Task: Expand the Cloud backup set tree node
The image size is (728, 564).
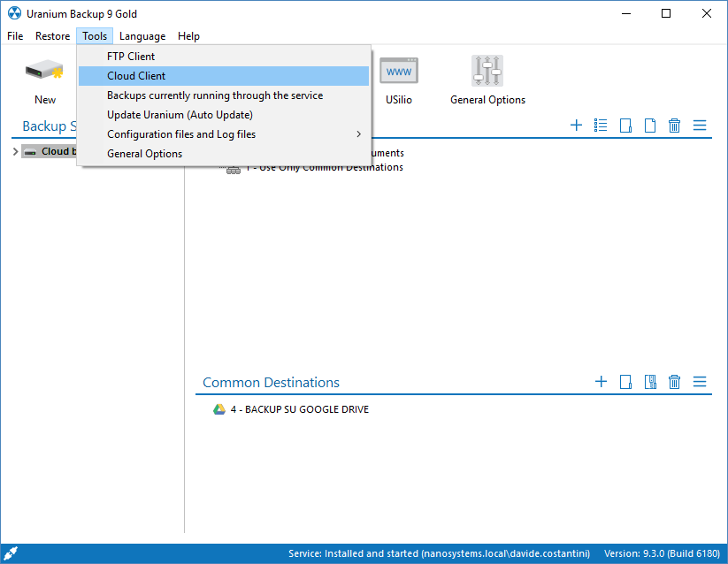Action: click(15, 151)
